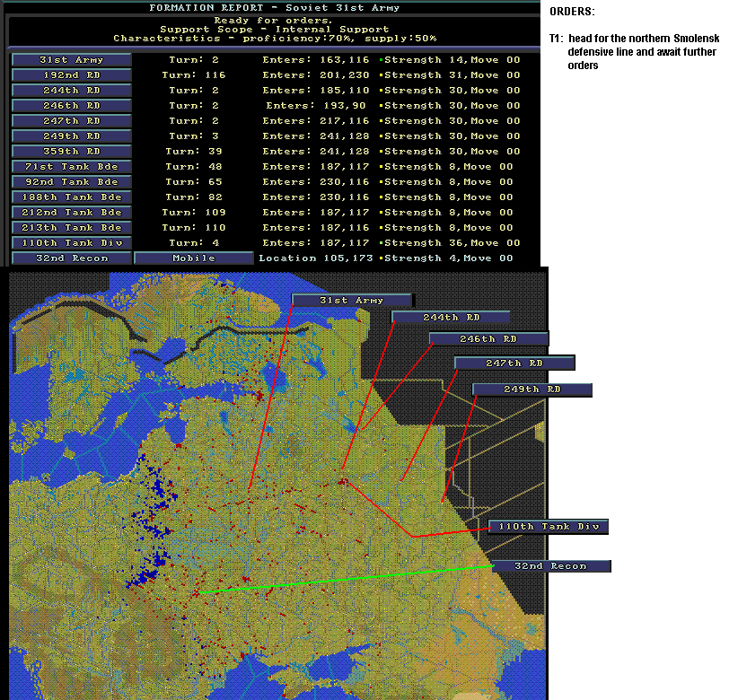Click the 244th RD map label
The image size is (738, 700).
pos(451,318)
